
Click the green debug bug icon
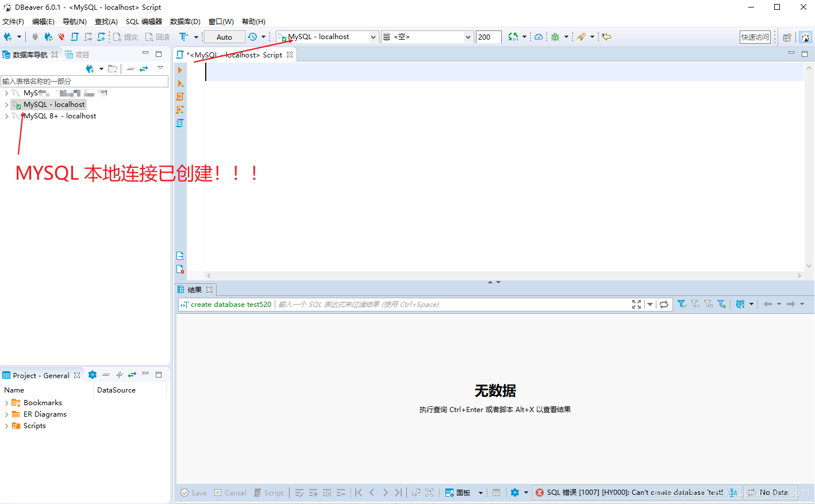555,37
